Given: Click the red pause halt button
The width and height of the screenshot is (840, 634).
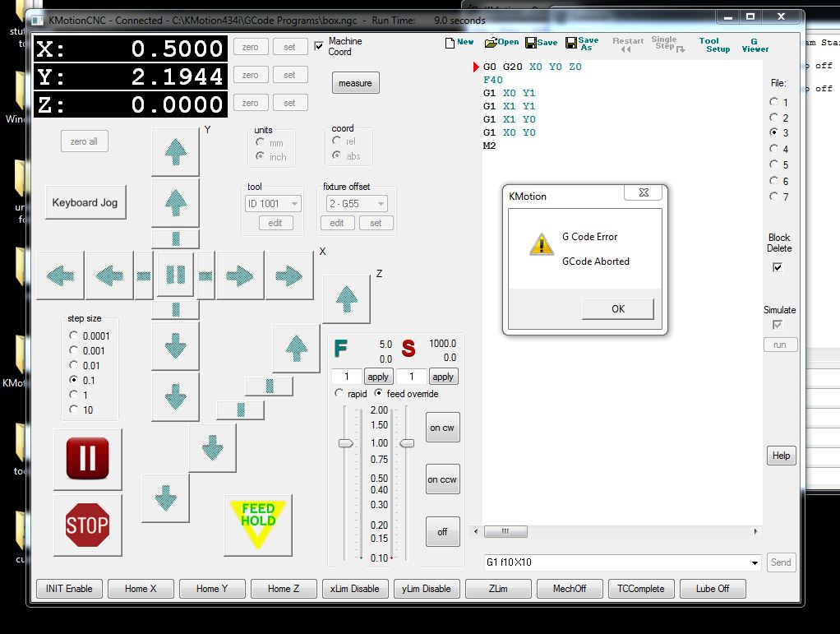Looking at the screenshot, I should point(87,458).
